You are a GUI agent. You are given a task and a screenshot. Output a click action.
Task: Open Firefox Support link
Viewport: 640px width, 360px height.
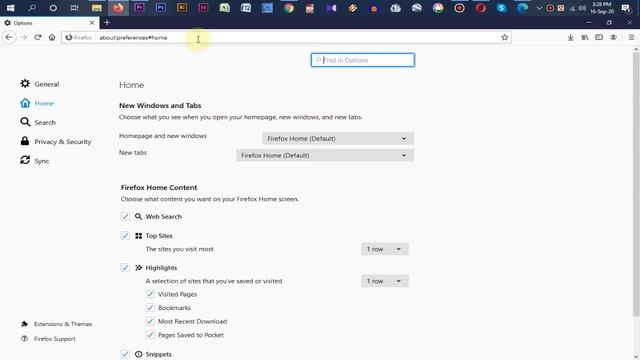click(55, 339)
